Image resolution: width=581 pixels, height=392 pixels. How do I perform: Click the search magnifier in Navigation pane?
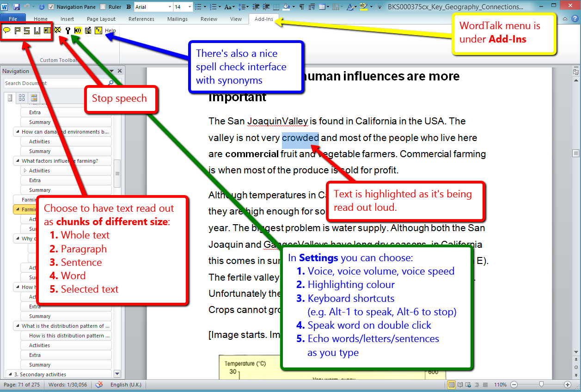(111, 83)
